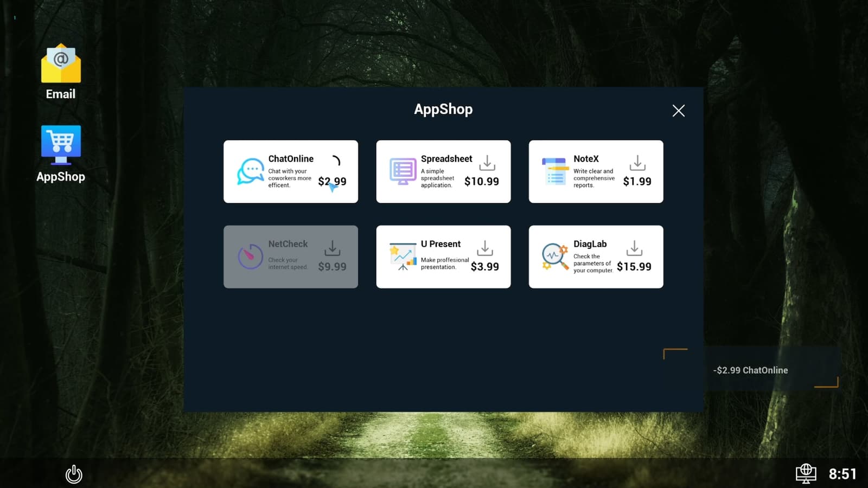Select the Spreadsheet app title
868x488 pixels.
click(446, 159)
